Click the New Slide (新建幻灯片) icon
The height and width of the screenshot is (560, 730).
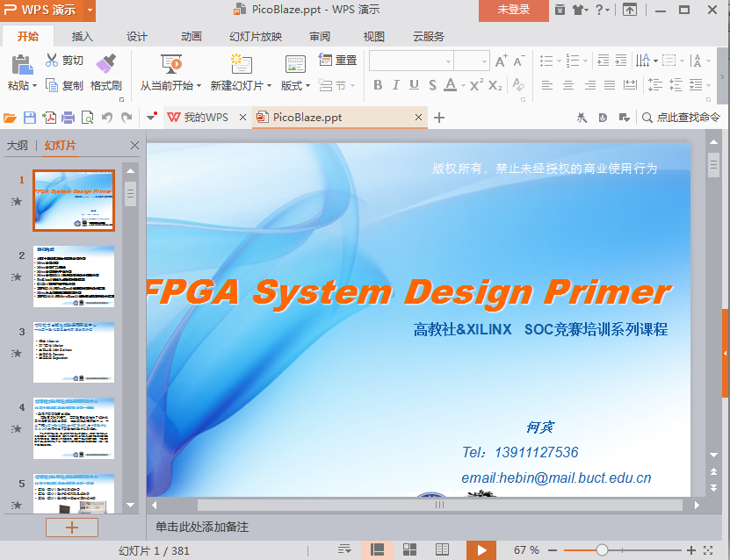[241, 64]
